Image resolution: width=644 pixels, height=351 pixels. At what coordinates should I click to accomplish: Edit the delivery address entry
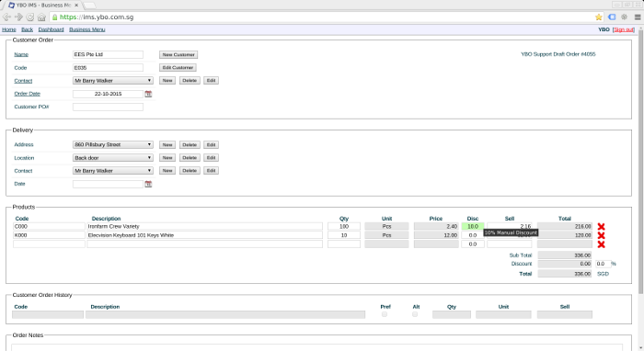(x=211, y=145)
